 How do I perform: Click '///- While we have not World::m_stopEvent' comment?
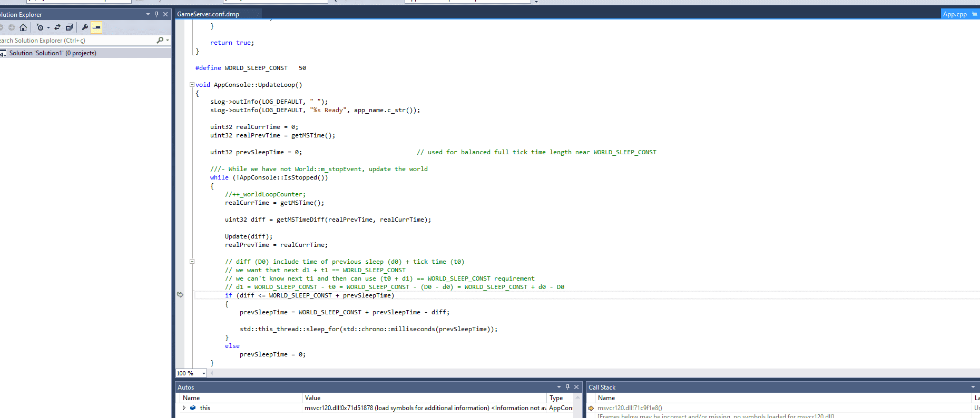[319, 169]
